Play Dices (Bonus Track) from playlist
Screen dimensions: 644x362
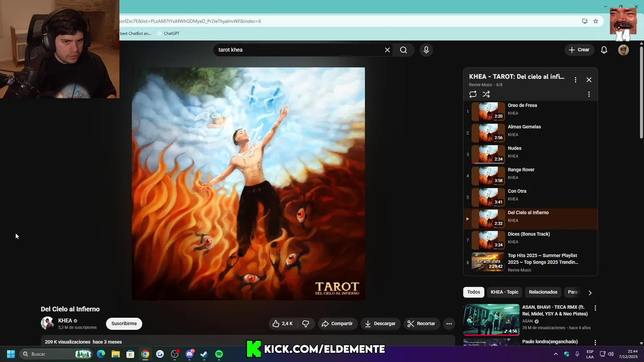pos(530,240)
